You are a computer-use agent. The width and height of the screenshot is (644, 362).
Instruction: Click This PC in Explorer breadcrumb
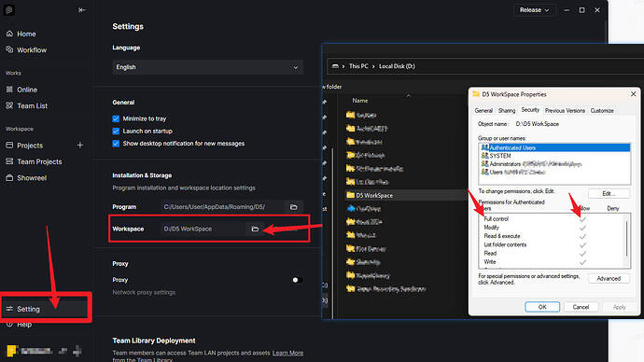358,66
